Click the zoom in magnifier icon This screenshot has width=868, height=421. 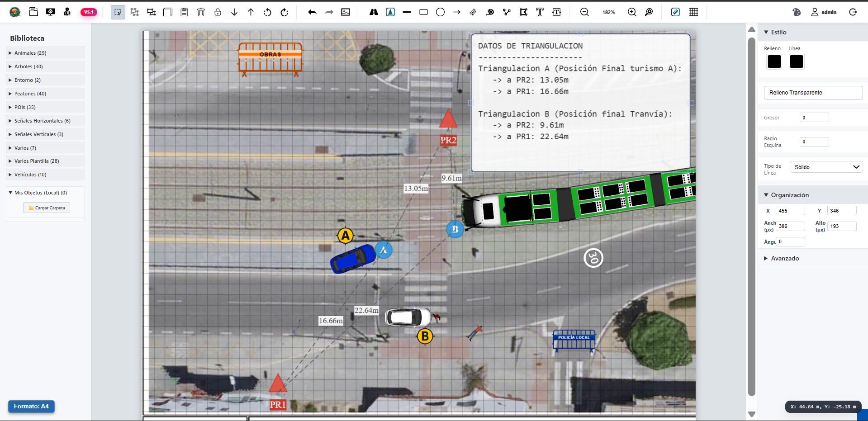(632, 12)
